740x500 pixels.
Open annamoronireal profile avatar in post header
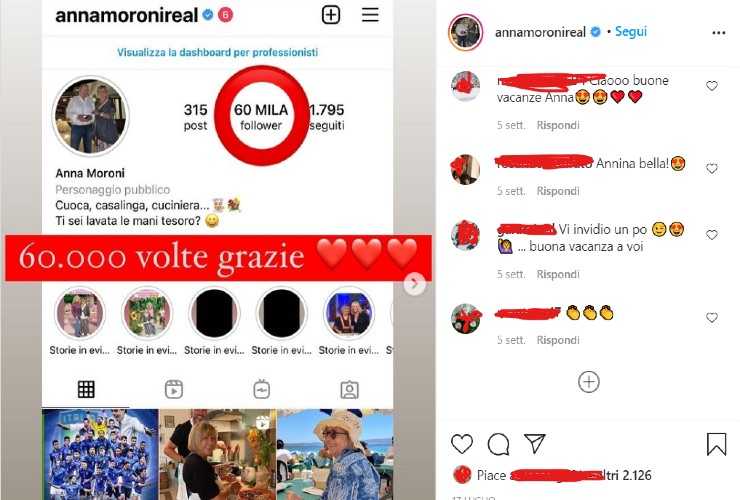(x=465, y=32)
